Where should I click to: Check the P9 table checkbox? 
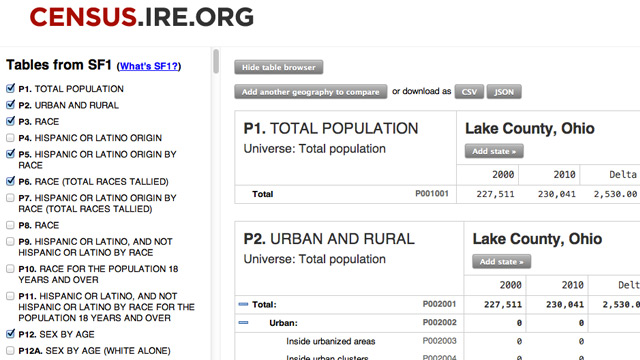(11, 242)
